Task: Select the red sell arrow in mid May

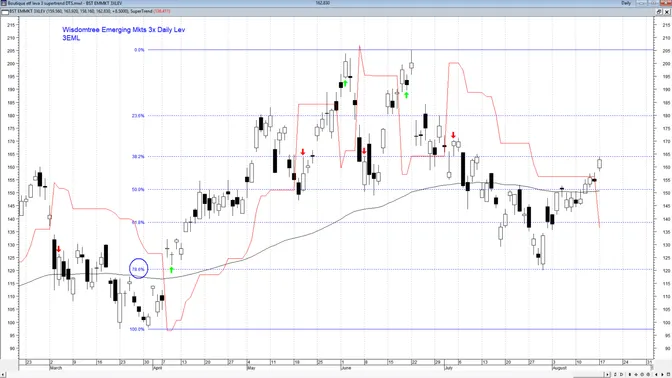Action: point(303,152)
